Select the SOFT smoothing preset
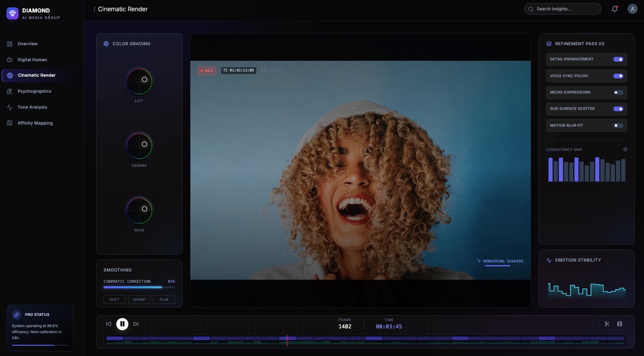This screenshot has width=644, height=356. (x=115, y=300)
